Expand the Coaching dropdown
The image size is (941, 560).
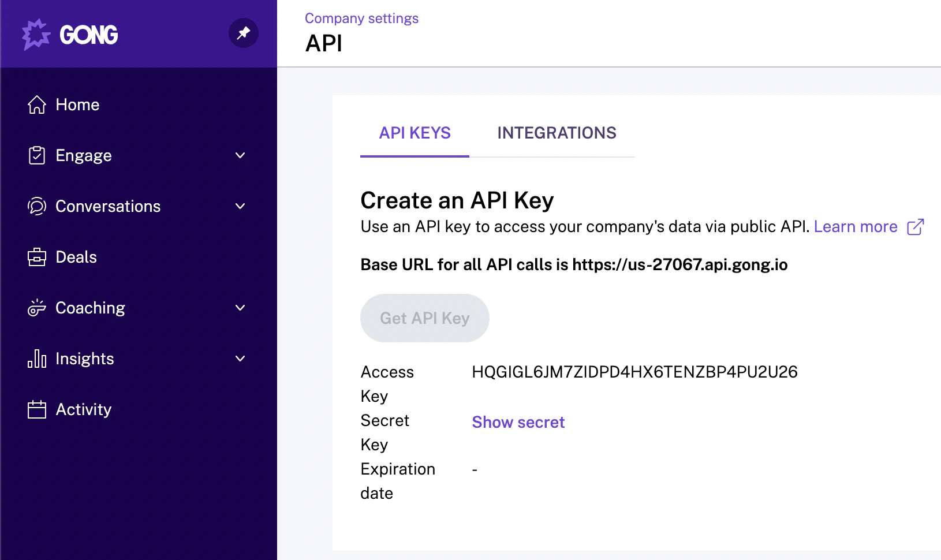tap(240, 308)
